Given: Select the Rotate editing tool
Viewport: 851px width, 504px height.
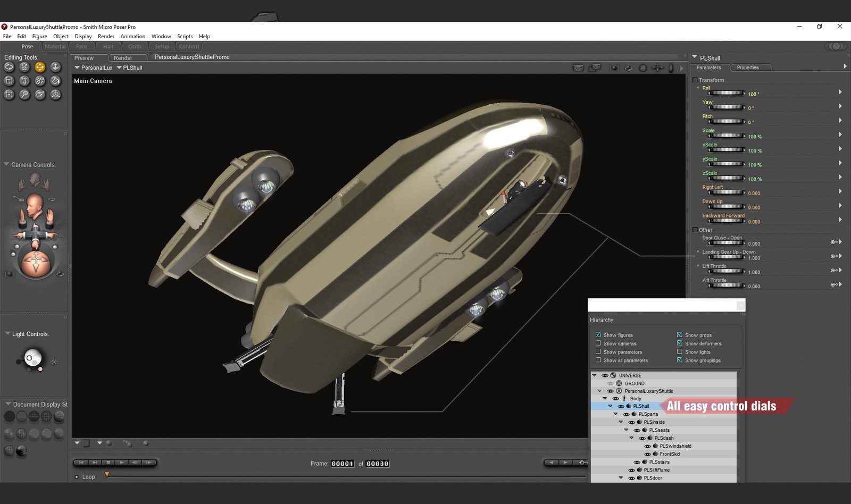Looking at the screenshot, I should tap(9, 67).
